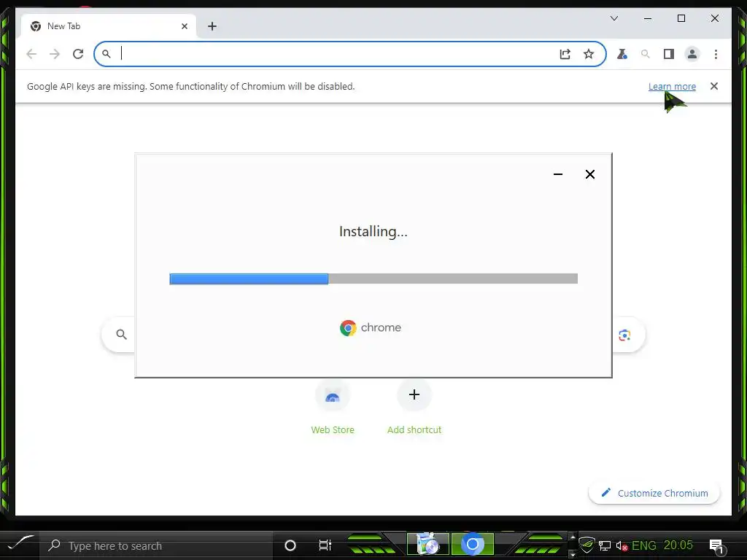
Task: Open the three-dot Chromium menu
Action: click(x=716, y=54)
